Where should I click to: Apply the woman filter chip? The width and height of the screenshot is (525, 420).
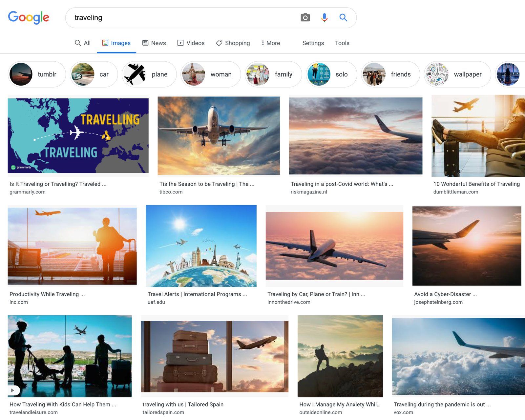click(x=211, y=74)
